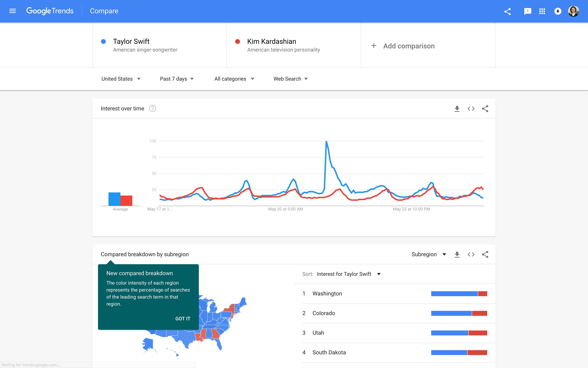The width and height of the screenshot is (588, 368).
Task: Open the Google apps grid
Action: click(542, 11)
